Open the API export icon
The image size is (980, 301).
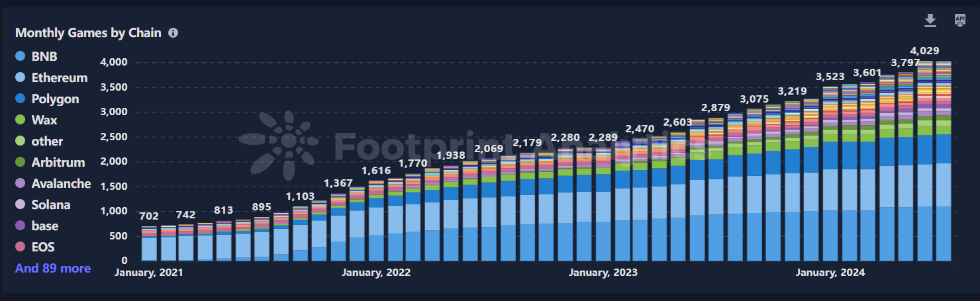pos(959,21)
